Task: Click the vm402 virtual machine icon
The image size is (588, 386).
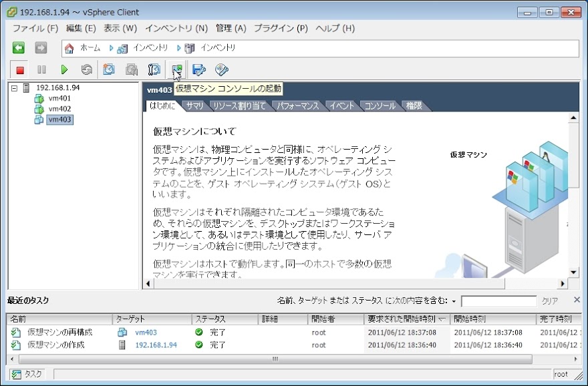Action: pos(39,109)
